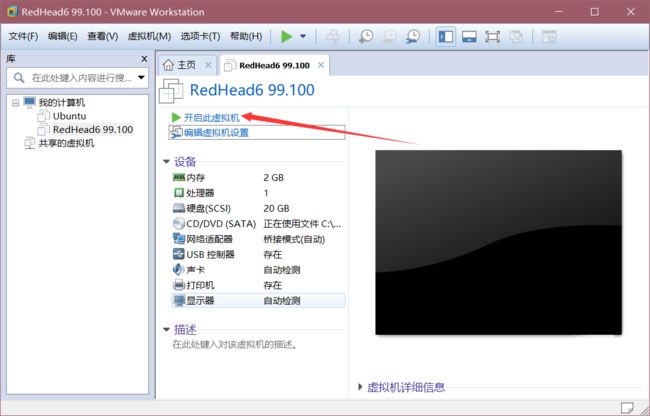This screenshot has height=416, width=650.
Task: Collapse the 描述 section
Action: pos(166,330)
